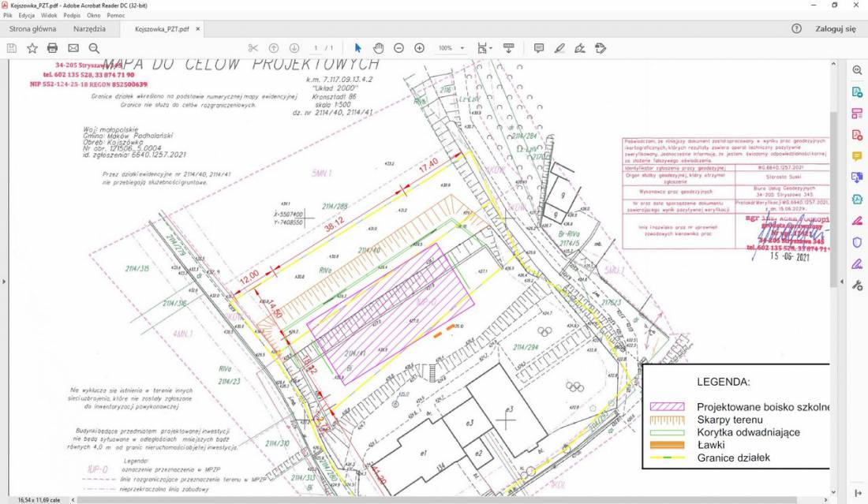Image resolution: width=868 pixels, height=504 pixels.
Task: Click 'Ławki' legend entry
Action: point(711,445)
